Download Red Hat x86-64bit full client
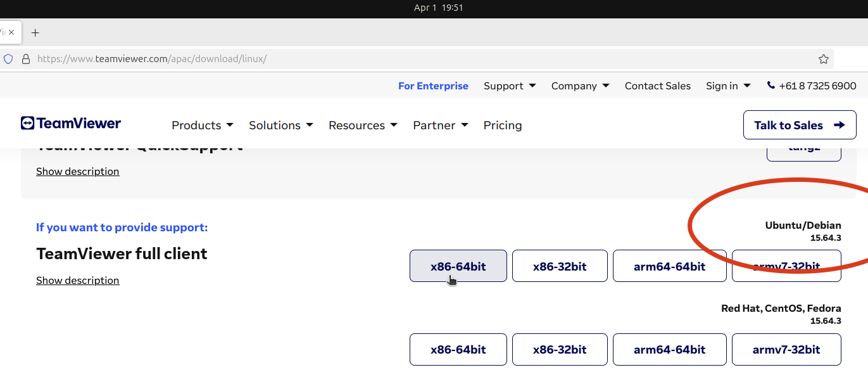Screen dimensions: 868x384 click(458, 349)
